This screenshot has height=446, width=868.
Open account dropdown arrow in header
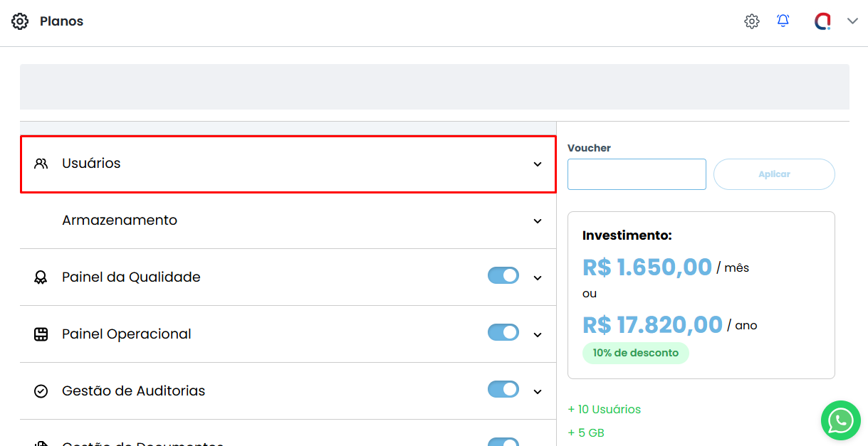point(852,21)
